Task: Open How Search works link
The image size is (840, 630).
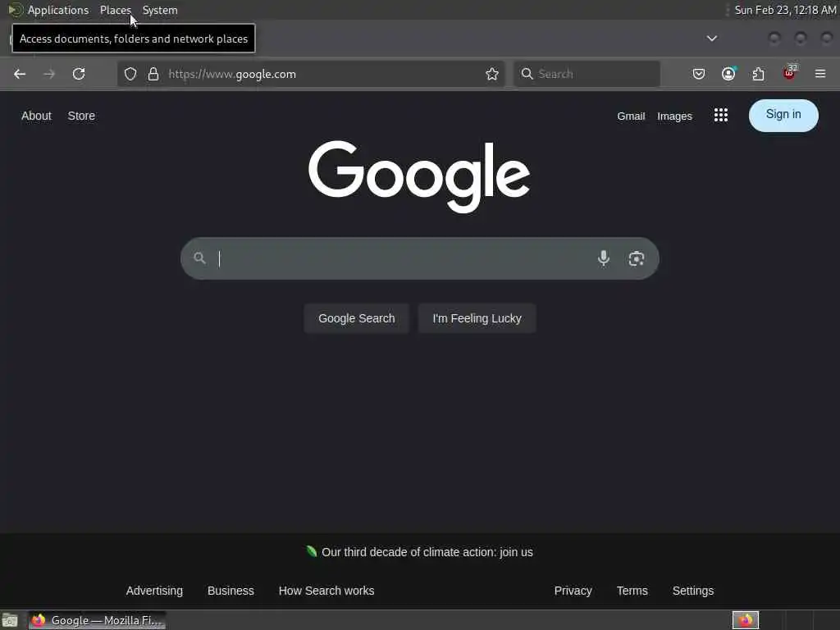Action: pos(326,591)
